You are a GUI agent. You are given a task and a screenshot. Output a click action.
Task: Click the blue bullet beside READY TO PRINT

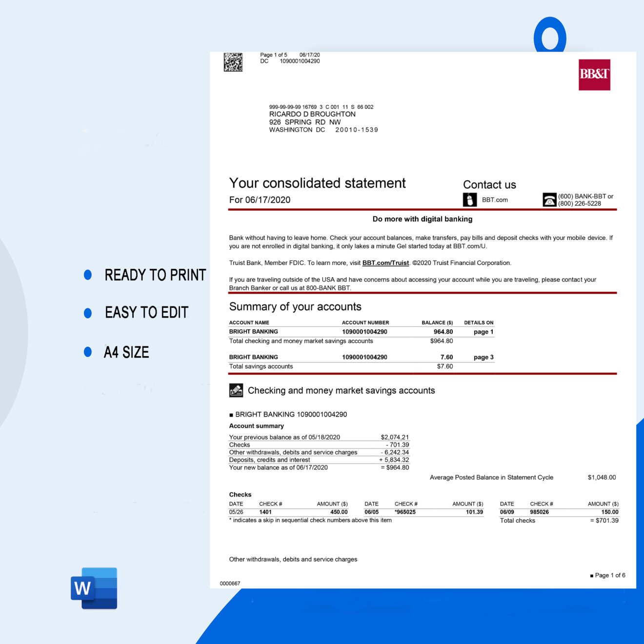(88, 275)
